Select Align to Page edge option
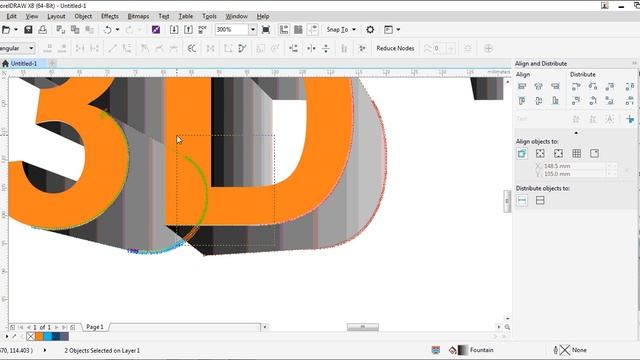The height and width of the screenshot is (360, 640). [540, 153]
